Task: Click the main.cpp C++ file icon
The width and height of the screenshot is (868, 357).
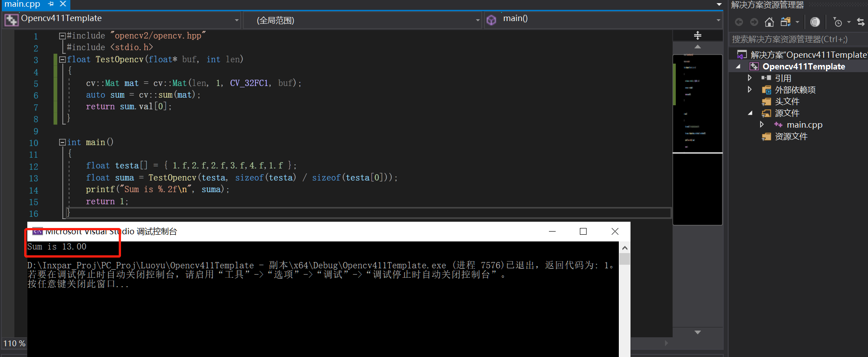Action: point(778,125)
